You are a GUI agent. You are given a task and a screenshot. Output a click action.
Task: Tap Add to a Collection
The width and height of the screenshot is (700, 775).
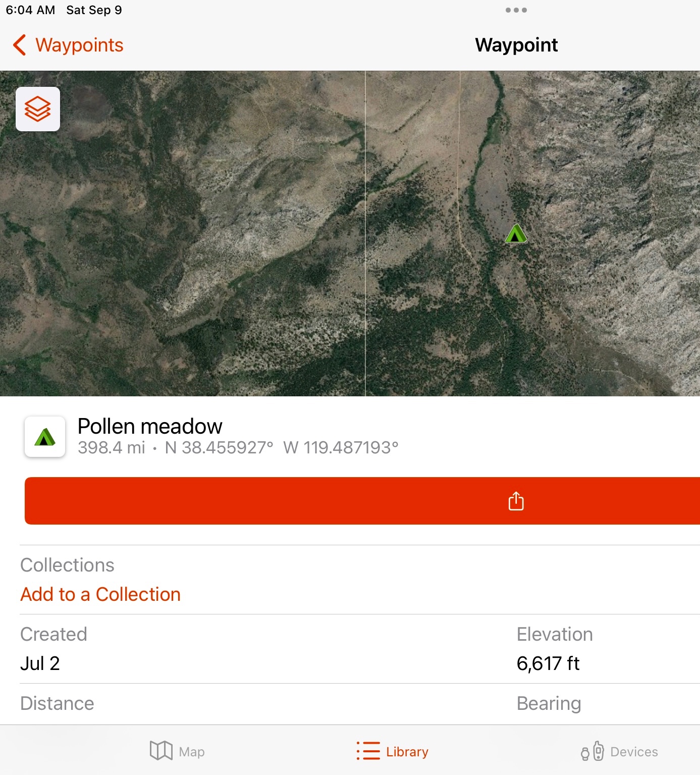coord(100,594)
